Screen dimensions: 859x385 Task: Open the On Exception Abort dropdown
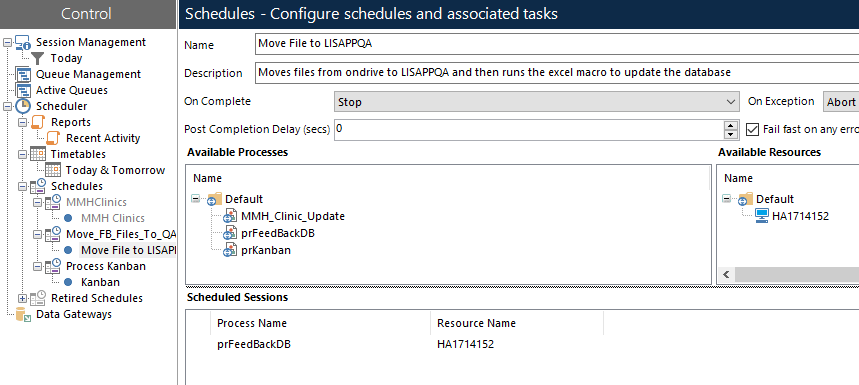coord(841,102)
